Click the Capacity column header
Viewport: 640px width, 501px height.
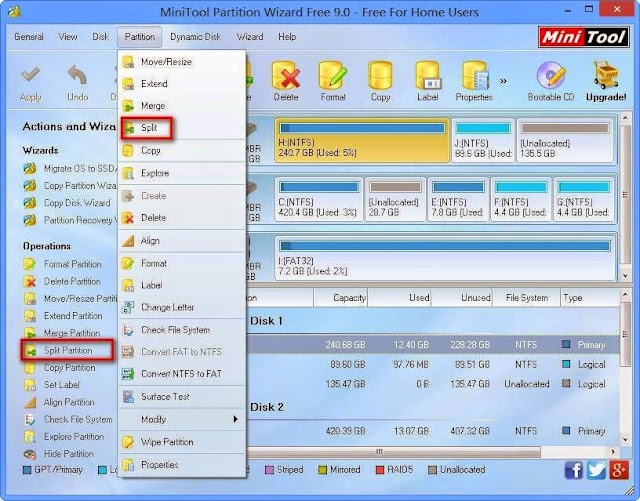click(x=341, y=298)
